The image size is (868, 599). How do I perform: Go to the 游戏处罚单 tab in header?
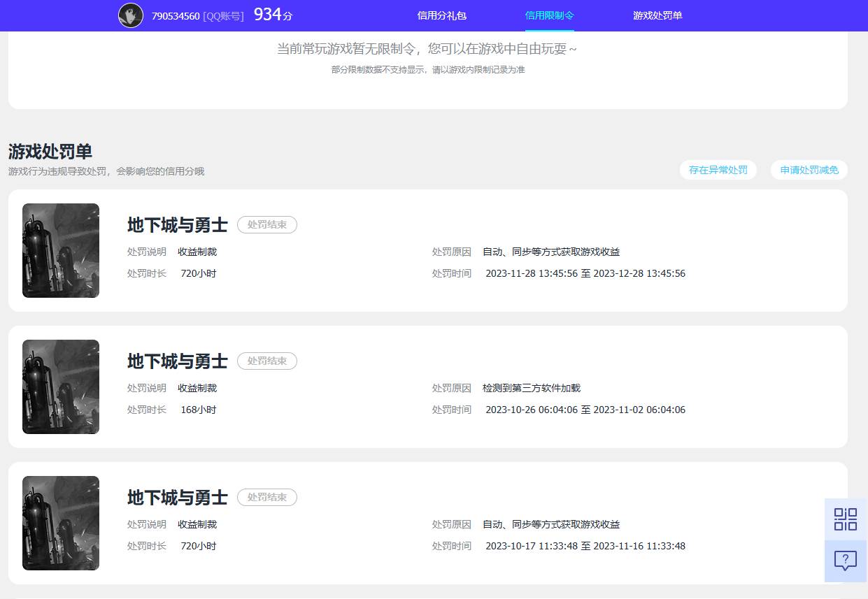pyautogui.click(x=657, y=15)
